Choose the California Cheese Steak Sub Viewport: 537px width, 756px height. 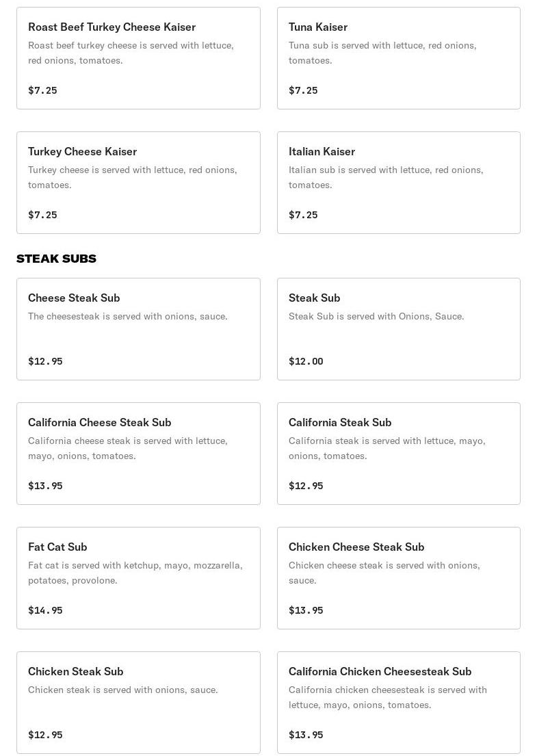[138, 454]
